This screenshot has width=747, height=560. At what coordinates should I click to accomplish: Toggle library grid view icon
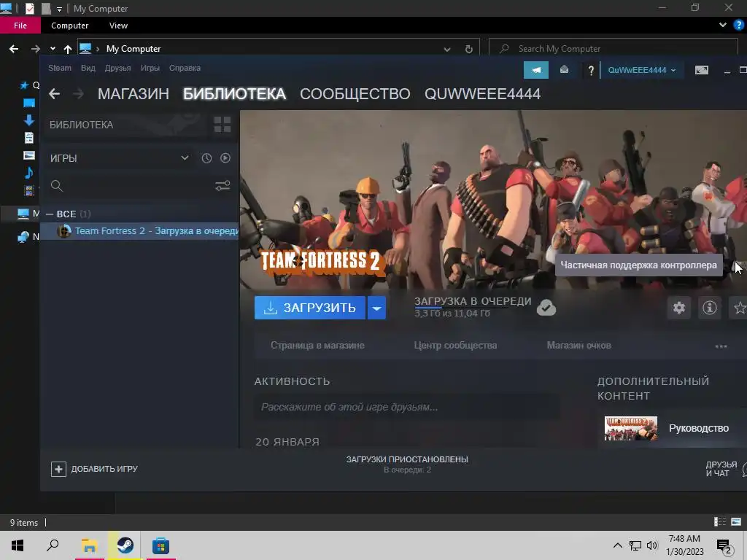pyautogui.click(x=222, y=125)
